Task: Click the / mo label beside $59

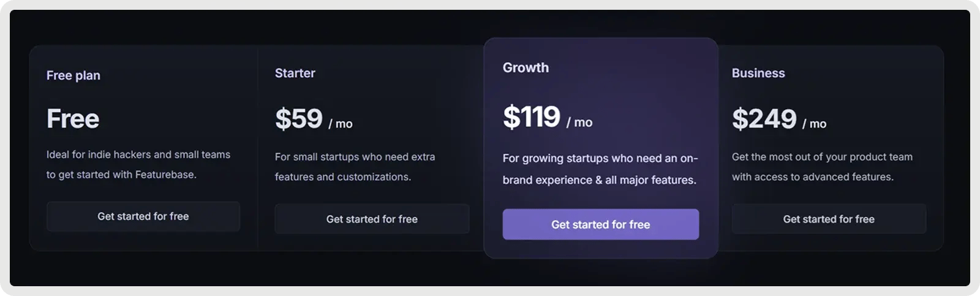Action: coord(341,124)
